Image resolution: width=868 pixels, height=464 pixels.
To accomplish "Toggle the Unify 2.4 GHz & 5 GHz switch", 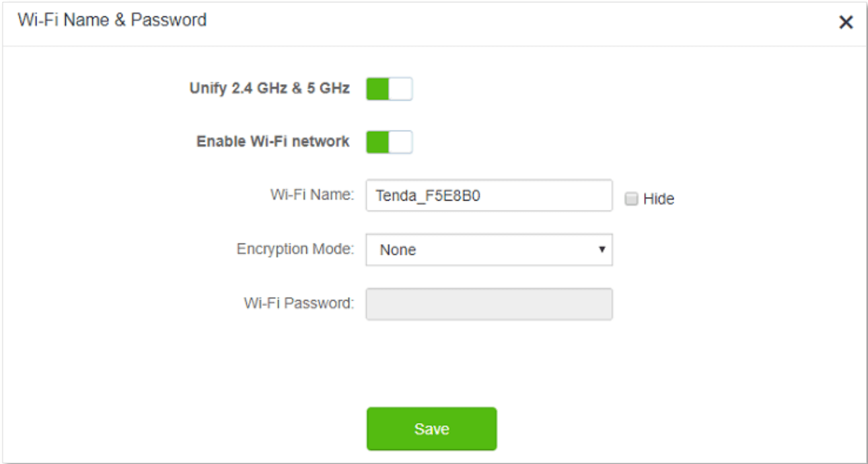I will pyautogui.click(x=389, y=89).
